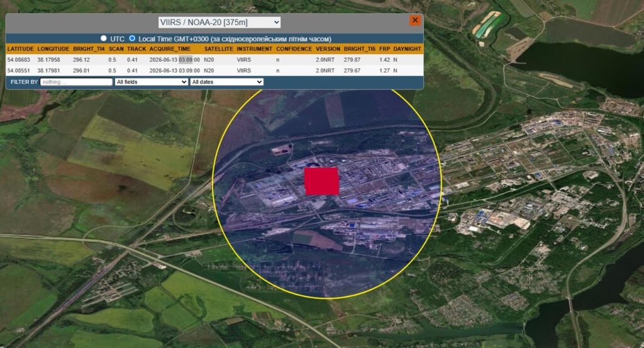
Task: Click the FRP value 1.42
Action: pos(384,60)
